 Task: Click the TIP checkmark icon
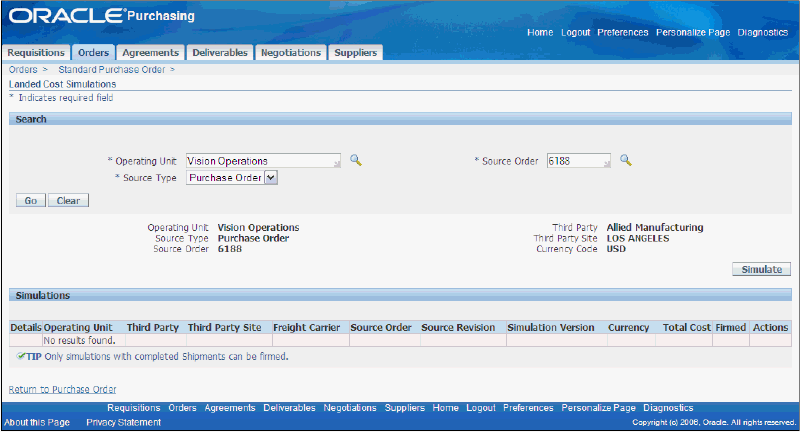[21, 356]
